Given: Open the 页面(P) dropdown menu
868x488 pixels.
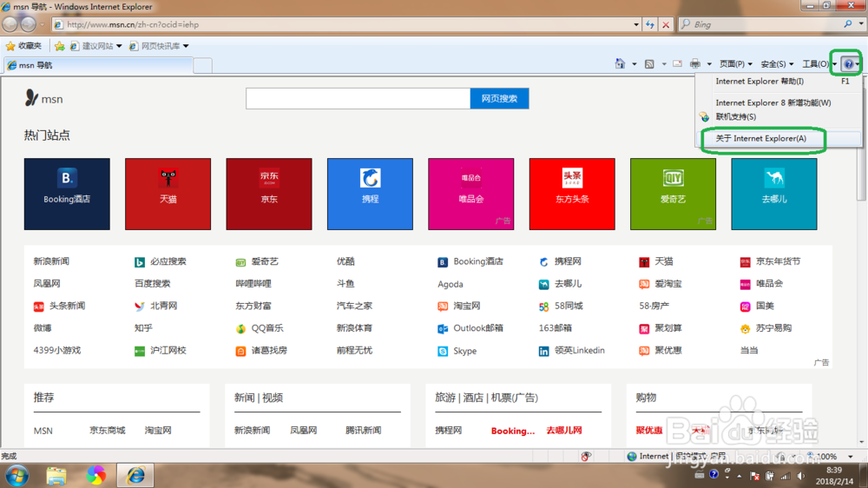Looking at the screenshot, I should click(x=736, y=64).
